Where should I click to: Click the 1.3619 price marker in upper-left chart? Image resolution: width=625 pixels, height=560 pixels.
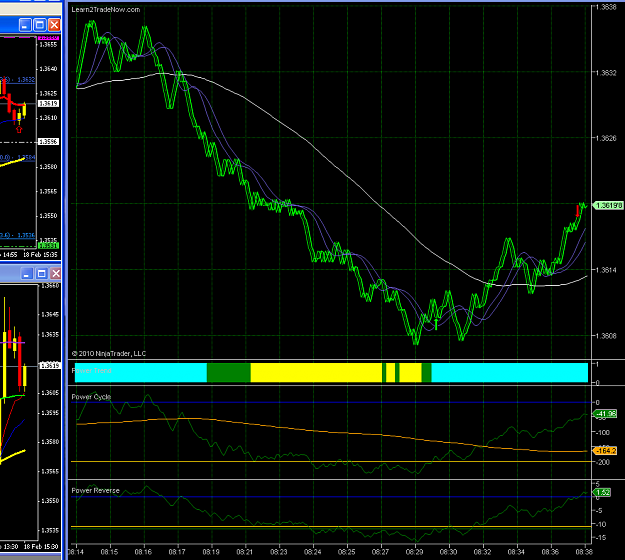pos(49,103)
